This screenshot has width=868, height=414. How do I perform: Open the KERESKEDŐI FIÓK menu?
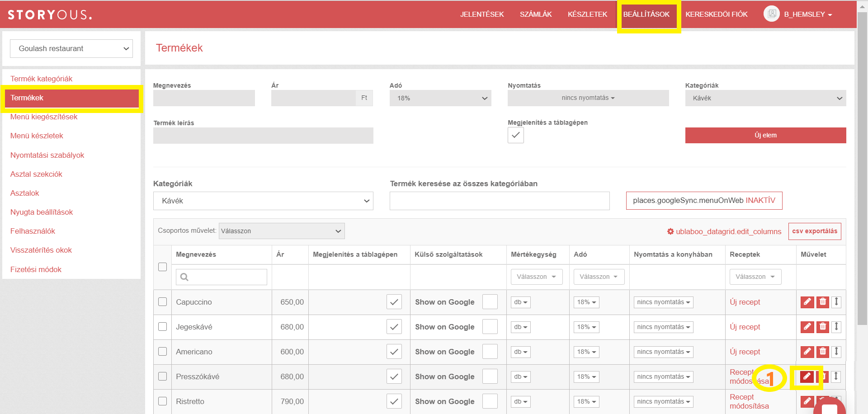coord(717,14)
